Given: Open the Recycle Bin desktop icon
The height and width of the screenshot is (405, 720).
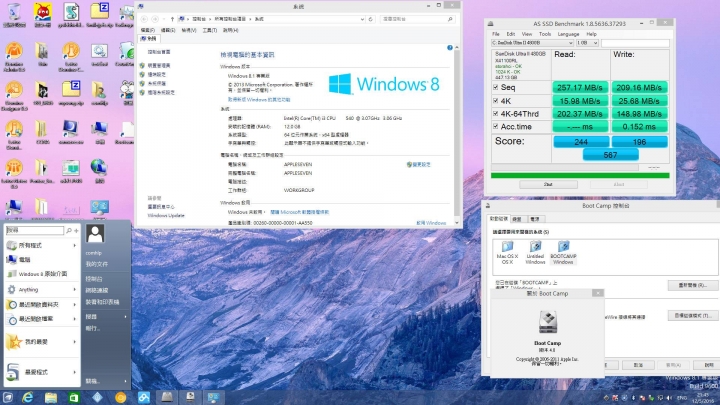Looking at the screenshot, I should (x=14, y=15).
